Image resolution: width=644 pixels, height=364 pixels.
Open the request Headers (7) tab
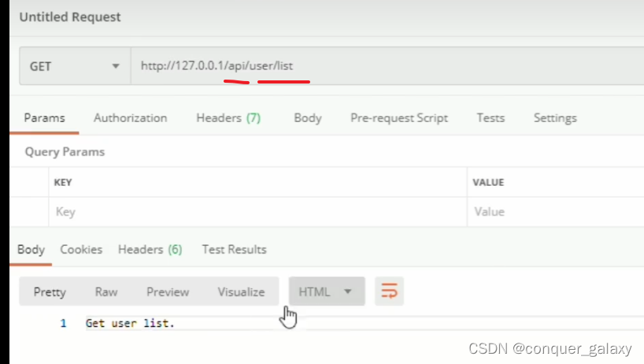[228, 118]
